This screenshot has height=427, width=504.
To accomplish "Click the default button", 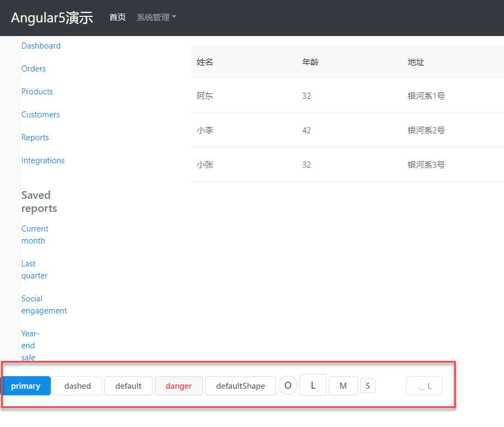I will pyautogui.click(x=128, y=386).
